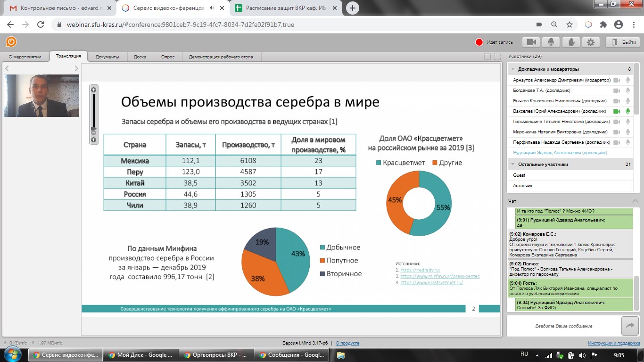Screen dimensions: 644x362
Task: Open the krastsvetmet.ru source link
Action: pos(432,282)
